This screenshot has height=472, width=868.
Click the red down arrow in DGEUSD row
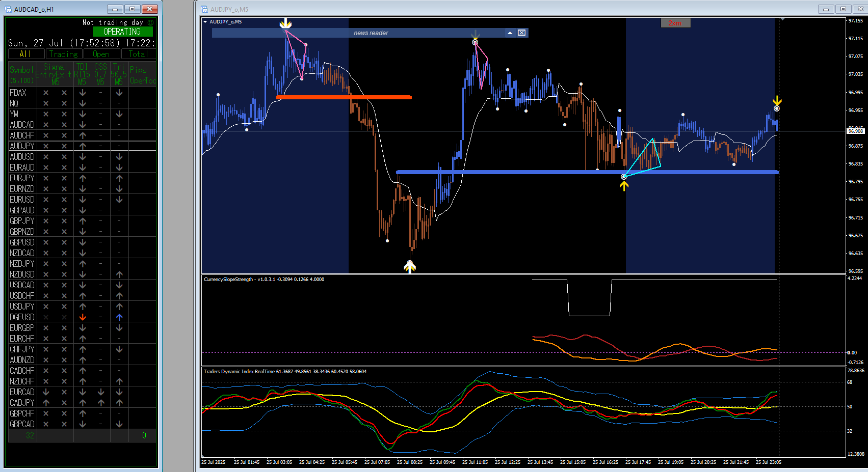click(x=83, y=317)
